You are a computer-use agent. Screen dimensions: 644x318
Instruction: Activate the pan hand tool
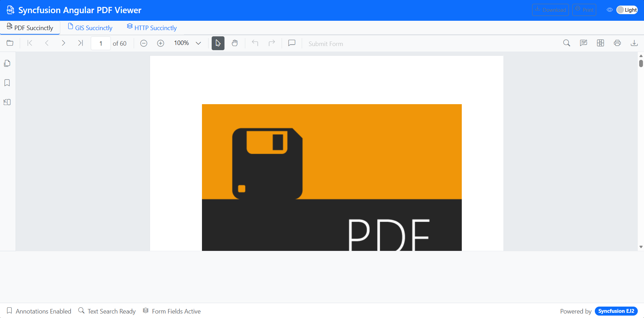click(x=235, y=43)
